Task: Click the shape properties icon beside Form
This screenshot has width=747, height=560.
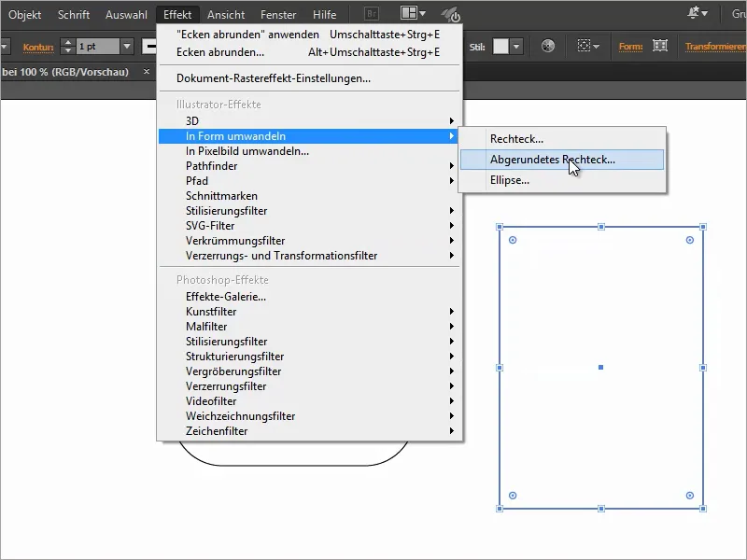Action: click(x=660, y=46)
